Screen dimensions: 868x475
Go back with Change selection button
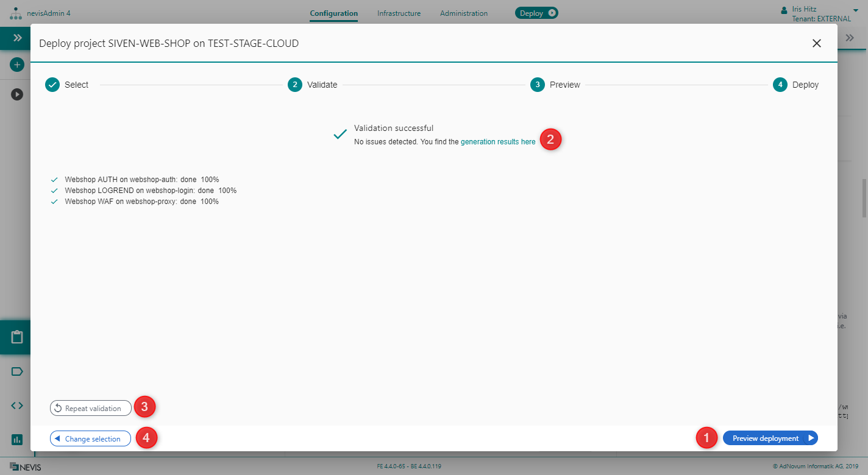[90, 439]
